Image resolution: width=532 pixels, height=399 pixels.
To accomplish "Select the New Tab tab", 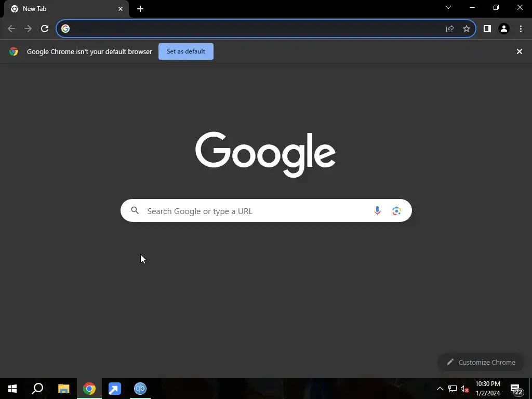I will [x=66, y=9].
